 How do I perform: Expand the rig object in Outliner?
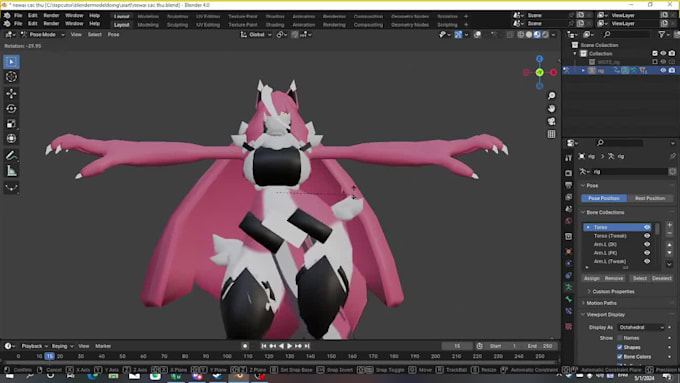point(583,70)
